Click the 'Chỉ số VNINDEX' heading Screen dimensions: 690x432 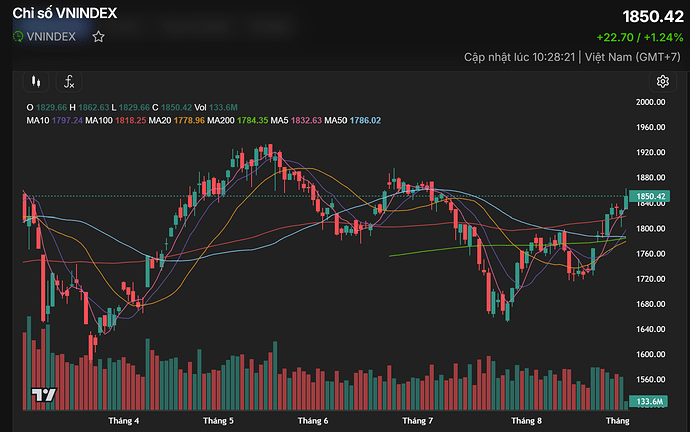[x=65, y=13]
